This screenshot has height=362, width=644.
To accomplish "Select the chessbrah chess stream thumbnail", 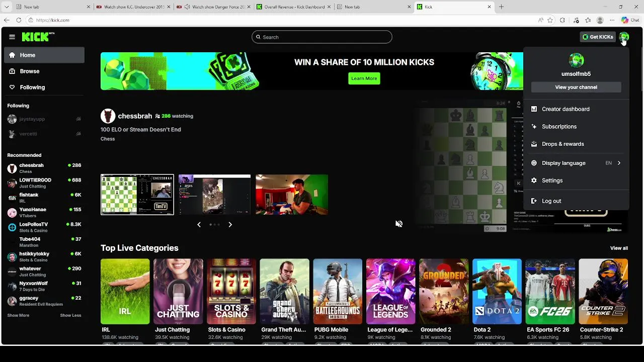I will click(137, 195).
